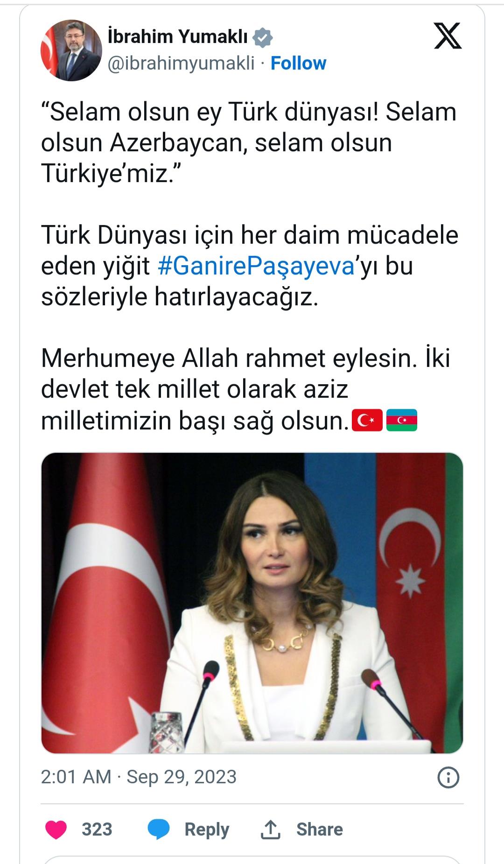Open the tweet info circle icon

click(x=448, y=778)
